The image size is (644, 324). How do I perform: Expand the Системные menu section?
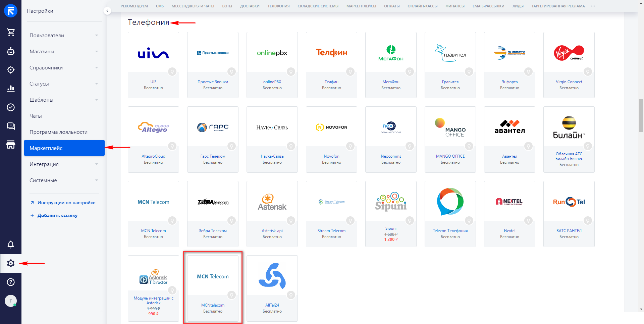pos(64,180)
